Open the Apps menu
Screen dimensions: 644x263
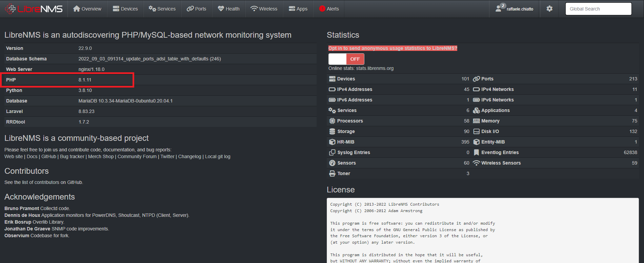[298, 9]
